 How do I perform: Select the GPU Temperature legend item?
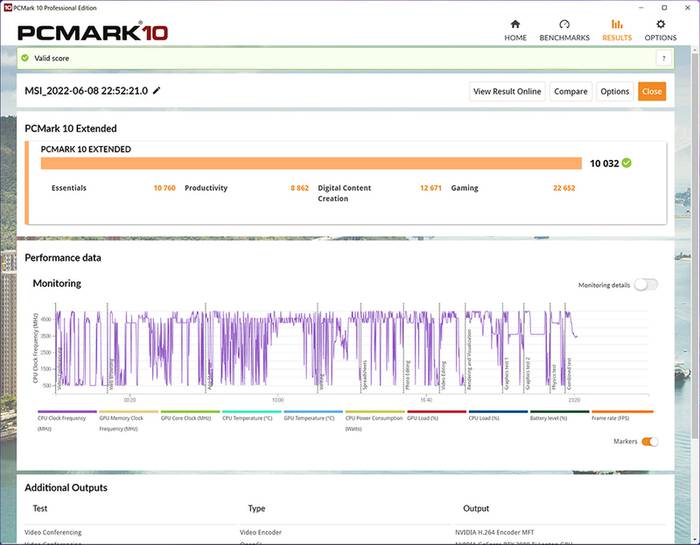[x=313, y=416]
